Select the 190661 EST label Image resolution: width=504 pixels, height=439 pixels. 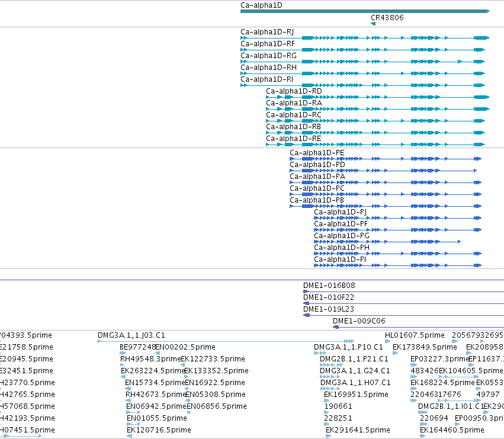[x=338, y=406]
